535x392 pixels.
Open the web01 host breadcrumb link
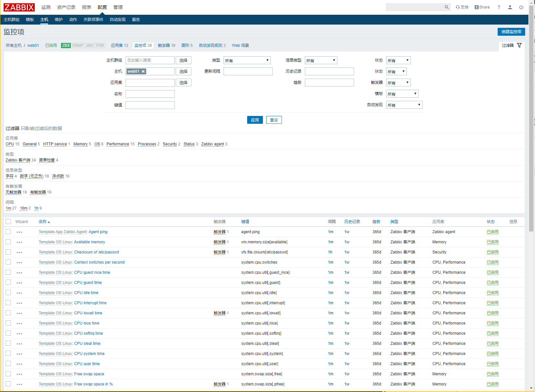tap(33, 46)
